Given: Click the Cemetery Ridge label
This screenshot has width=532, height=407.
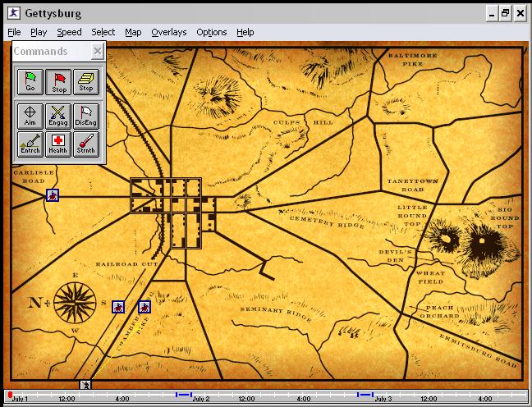Looking at the screenshot, I should tap(327, 222).
